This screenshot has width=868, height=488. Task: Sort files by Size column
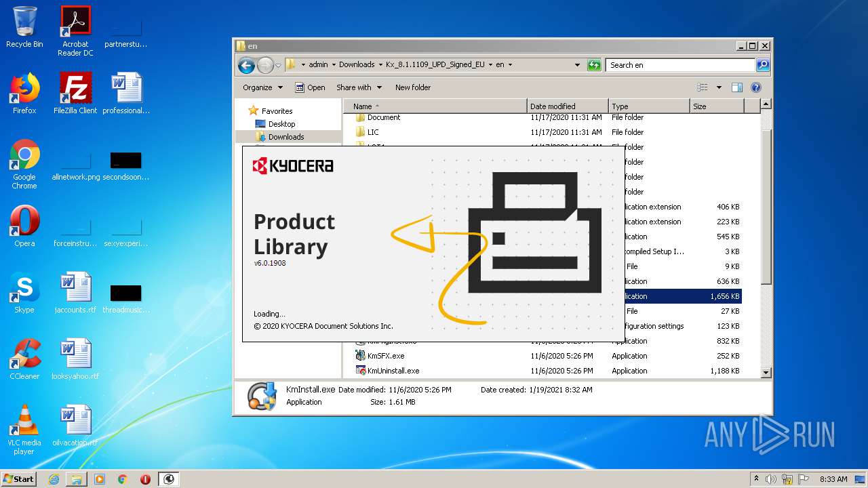(x=717, y=106)
